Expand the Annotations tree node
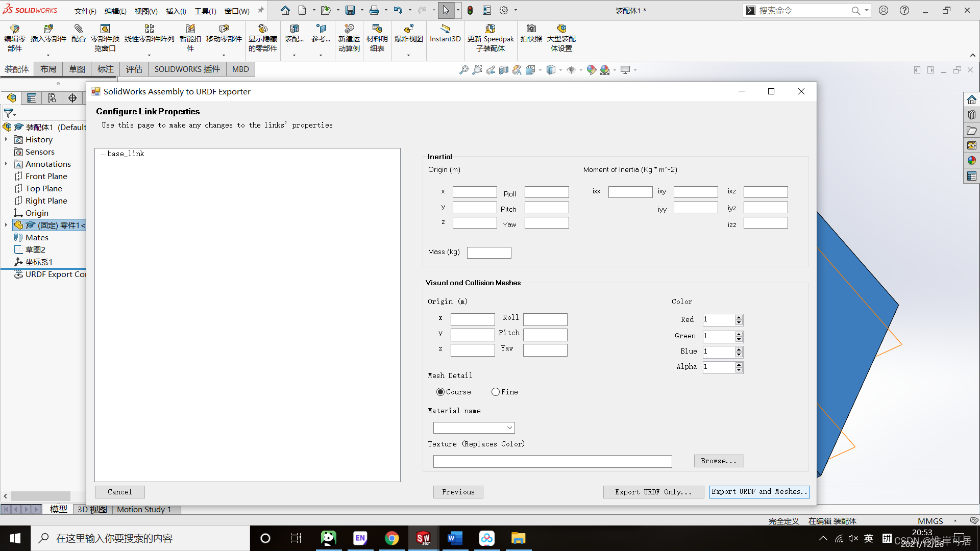Image resolution: width=980 pixels, height=551 pixels. pos(6,164)
